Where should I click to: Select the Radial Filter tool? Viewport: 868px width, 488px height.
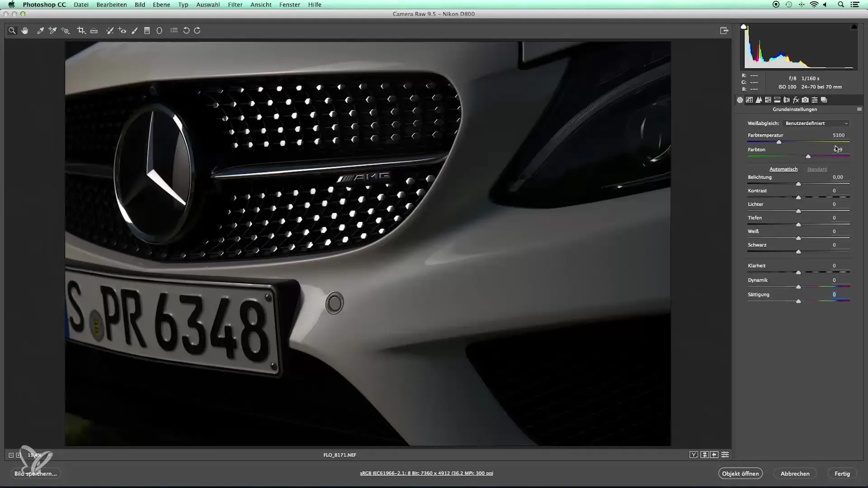[159, 31]
